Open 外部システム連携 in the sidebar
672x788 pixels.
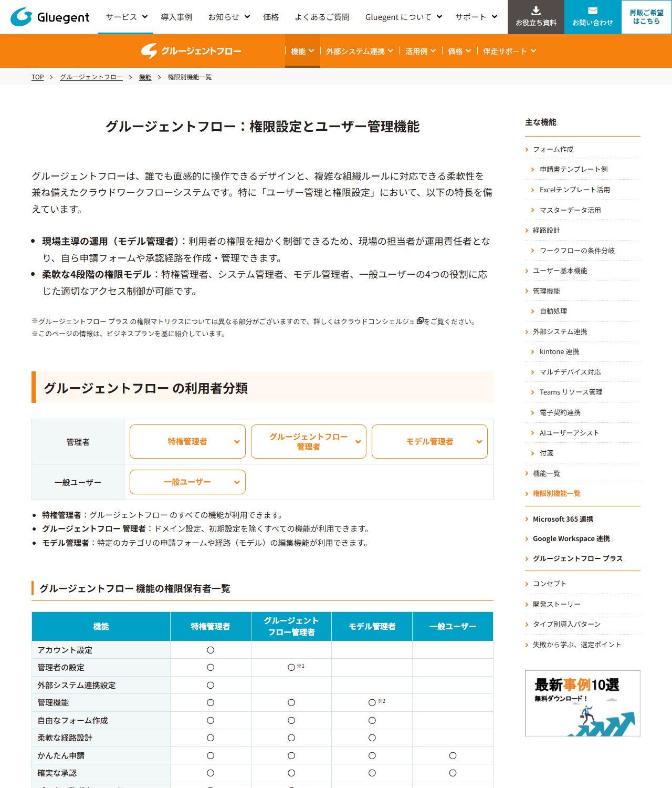(560, 331)
